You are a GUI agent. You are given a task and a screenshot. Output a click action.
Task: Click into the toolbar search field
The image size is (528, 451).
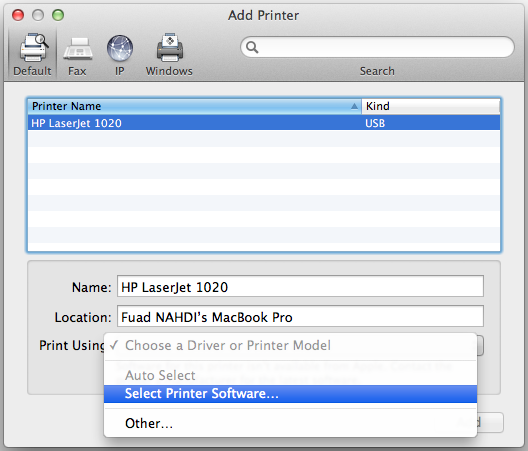(377, 47)
